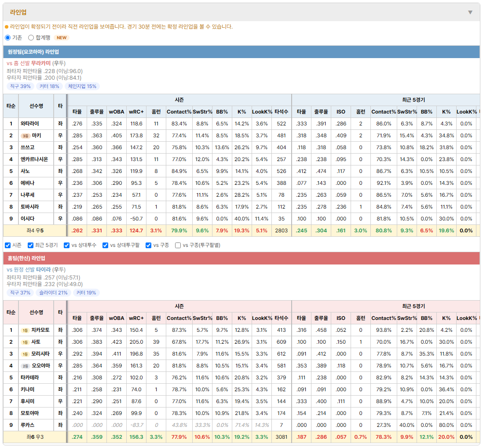Toggle the 최근 5경기 checkbox
Screen dimensions: 483x448
pos(30,245)
